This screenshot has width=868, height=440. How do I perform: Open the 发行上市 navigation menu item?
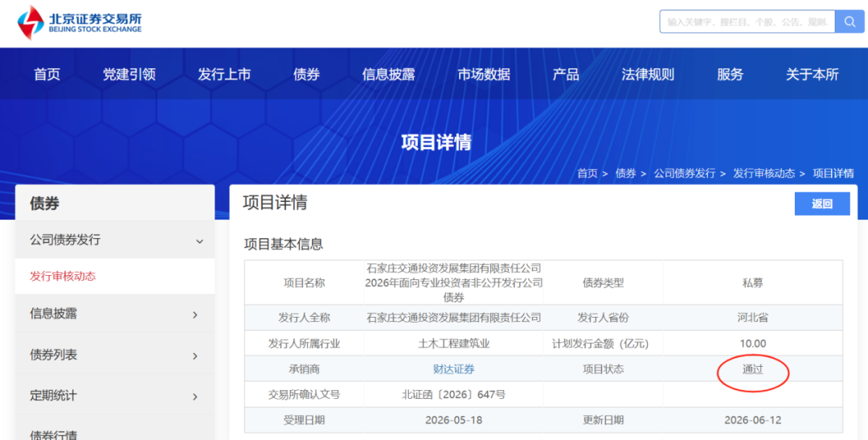click(x=224, y=74)
